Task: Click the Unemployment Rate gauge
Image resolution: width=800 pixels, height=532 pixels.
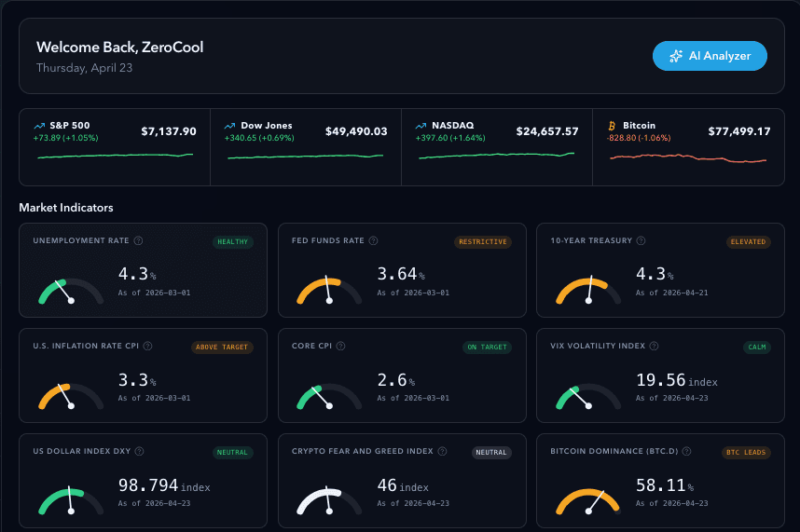Action: click(71, 292)
